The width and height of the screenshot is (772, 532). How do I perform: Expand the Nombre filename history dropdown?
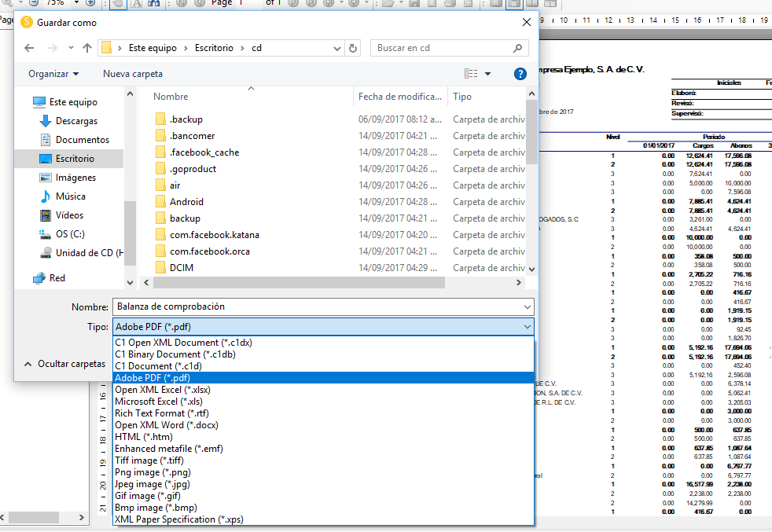527,306
